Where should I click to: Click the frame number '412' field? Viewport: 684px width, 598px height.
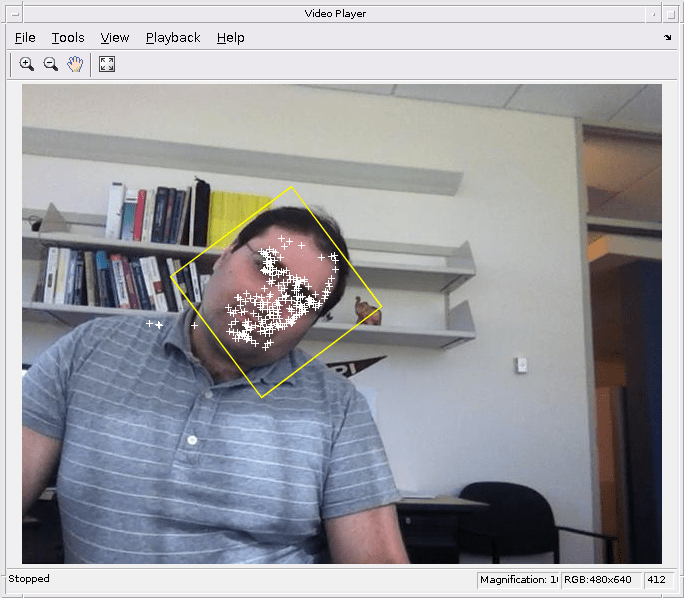click(x=659, y=580)
